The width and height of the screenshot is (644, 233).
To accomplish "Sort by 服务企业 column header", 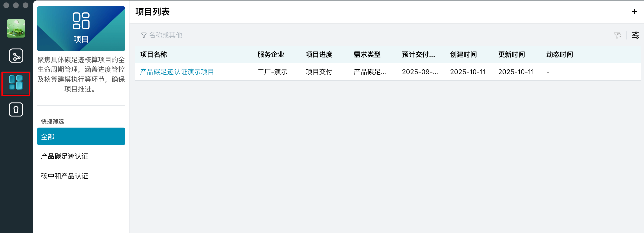I will click(271, 54).
